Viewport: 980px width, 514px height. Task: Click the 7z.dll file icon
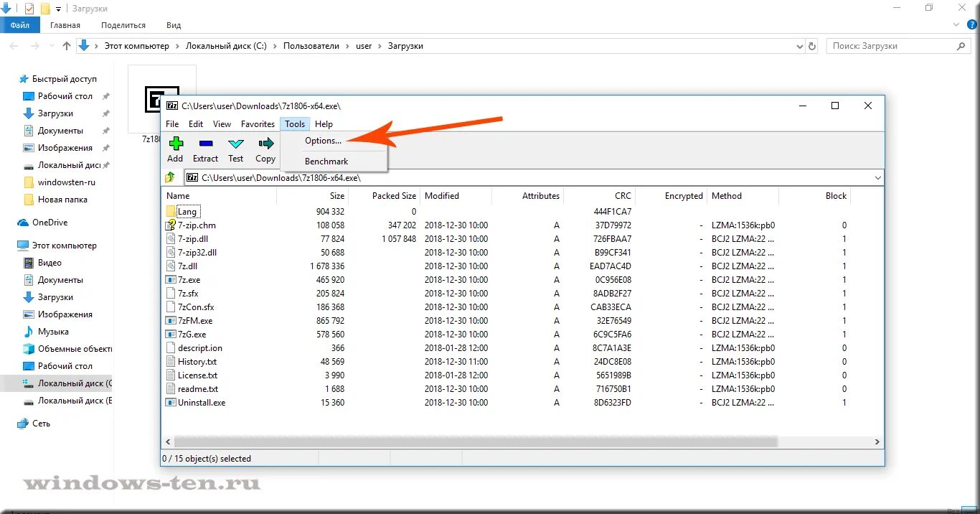[x=171, y=266]
